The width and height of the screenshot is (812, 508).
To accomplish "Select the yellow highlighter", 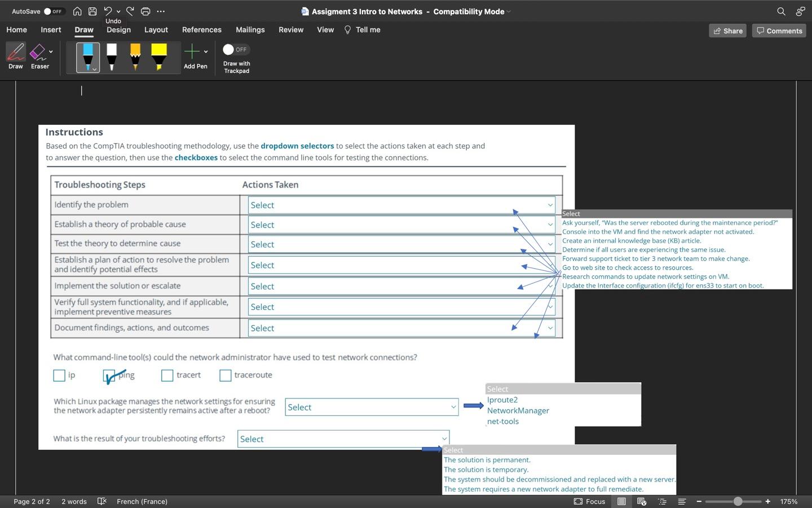I will coord(159,58).
